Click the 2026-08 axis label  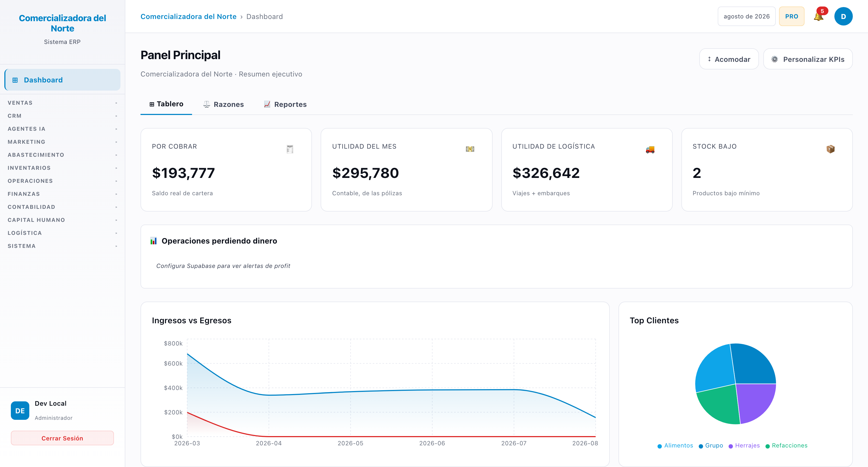585,443
